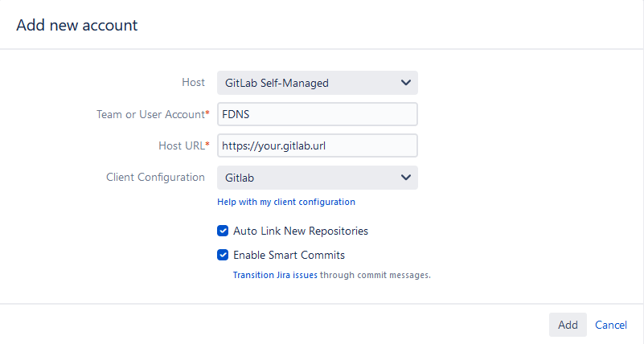
Task: Click the Team or User Account label
Action: click(x=150, y=114)
